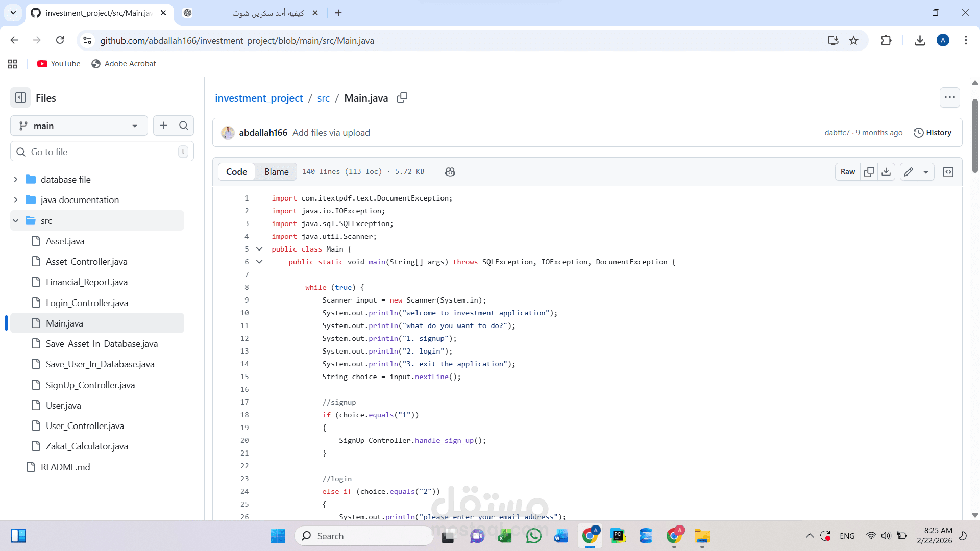Collapse the file tree side panel
The image size is (980, 551).
[x=20, y=97]
